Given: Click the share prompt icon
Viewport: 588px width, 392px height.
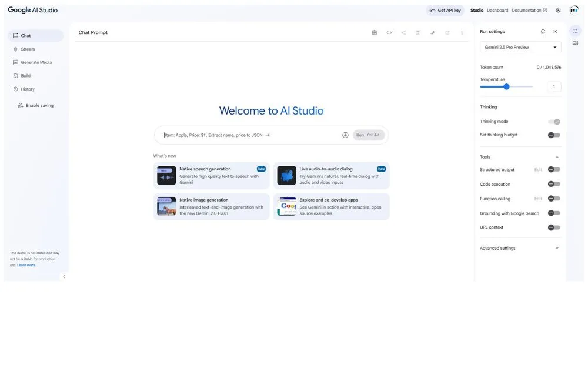Looking at the screenshot, I should coord(403,32).
